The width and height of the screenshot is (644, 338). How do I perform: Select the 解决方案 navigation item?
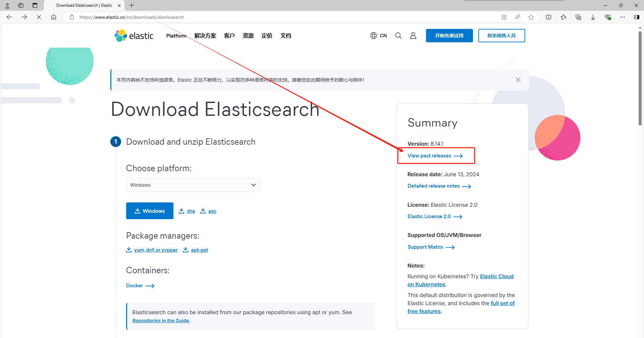pyautogui.click(x=205, y=36)
